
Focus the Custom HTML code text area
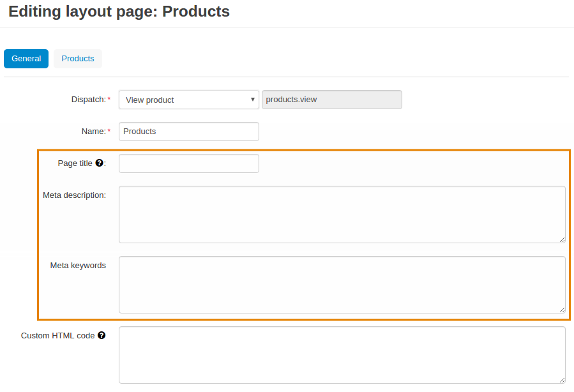tap(342, 355)
